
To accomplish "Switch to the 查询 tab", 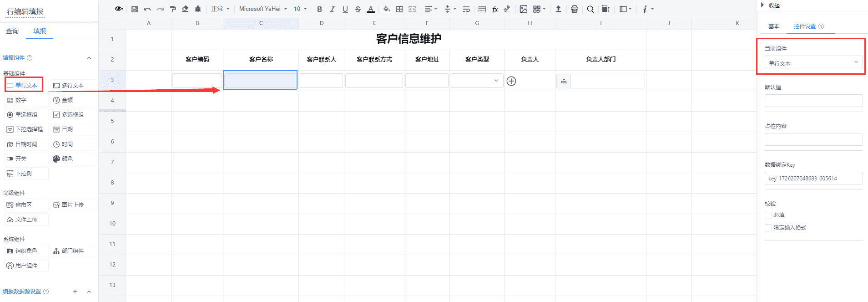I will [12, 31].
